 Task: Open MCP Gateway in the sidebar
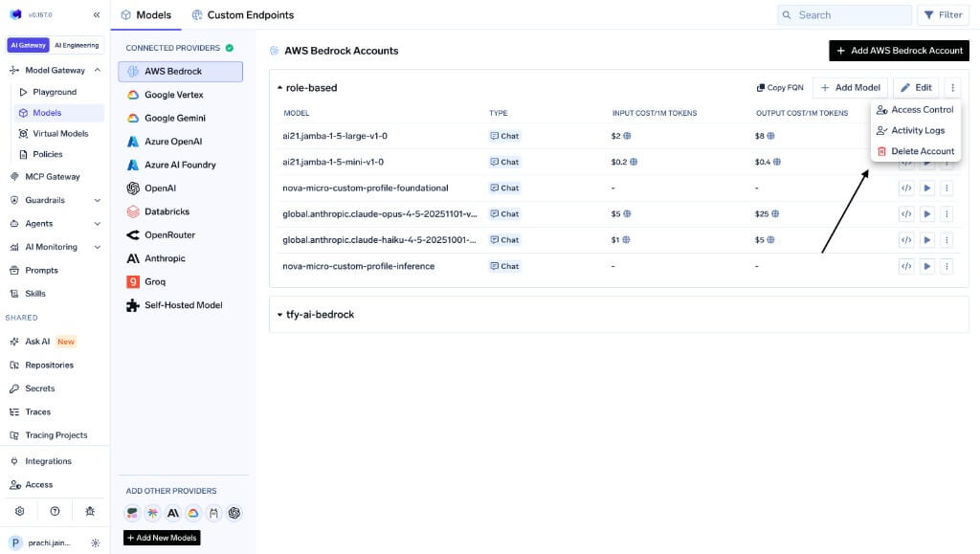pyautogui.click(x=53, y=177)
